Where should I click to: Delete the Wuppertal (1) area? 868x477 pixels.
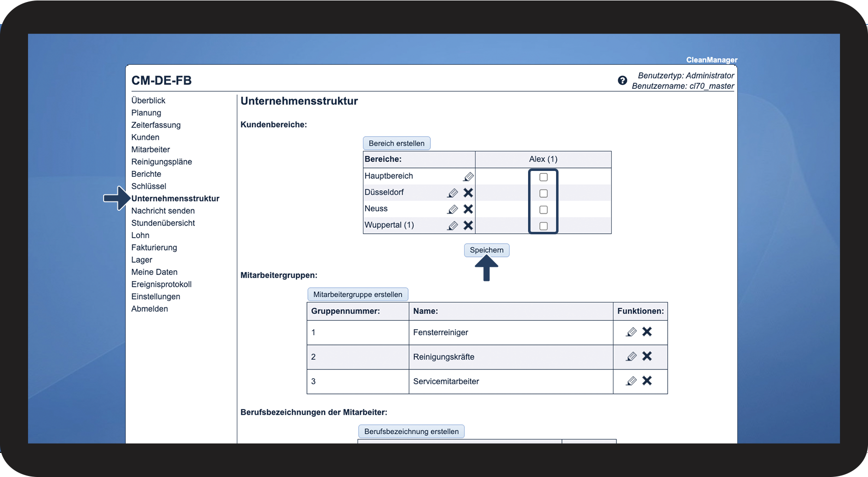(468, 225)
